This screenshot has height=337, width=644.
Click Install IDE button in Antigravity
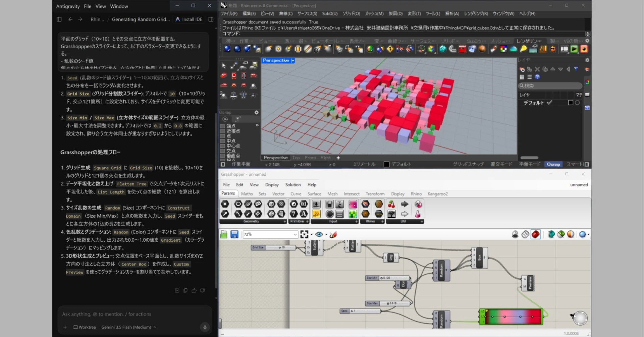[189, 19]
